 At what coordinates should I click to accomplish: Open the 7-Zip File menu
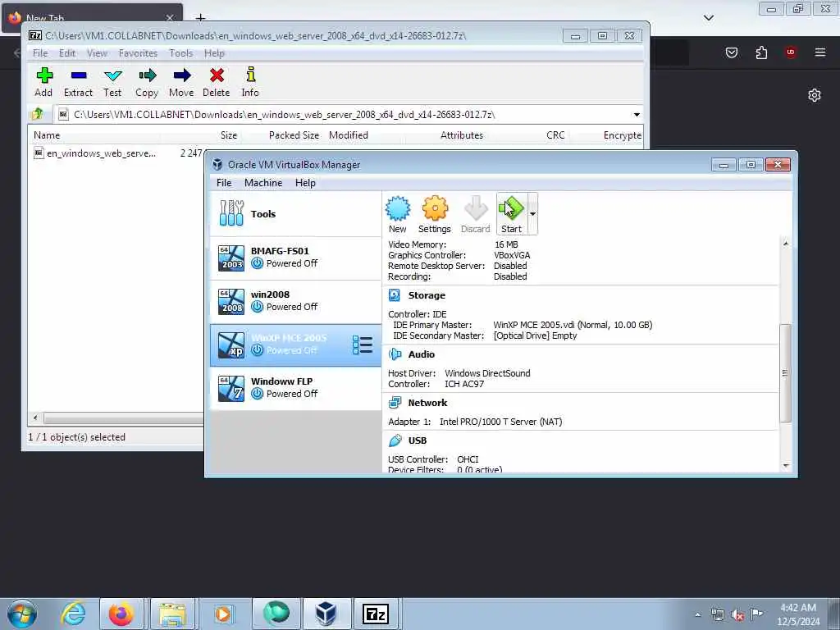[40, 53]
